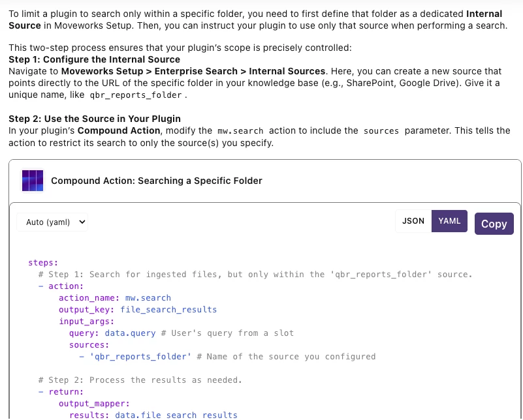Click the 'Step 2: Use the Source in Your Plugin' heading

95,119
